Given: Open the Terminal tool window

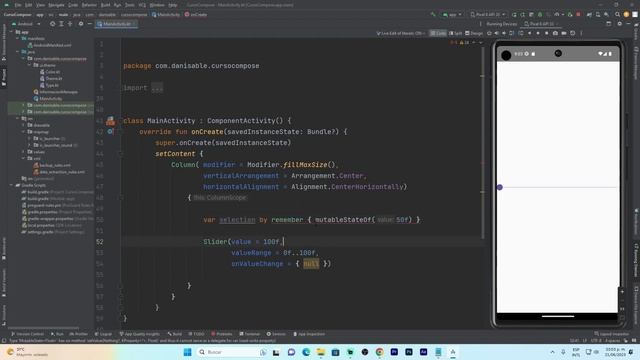Looking at the screenshot, I should tap(249, 334).
